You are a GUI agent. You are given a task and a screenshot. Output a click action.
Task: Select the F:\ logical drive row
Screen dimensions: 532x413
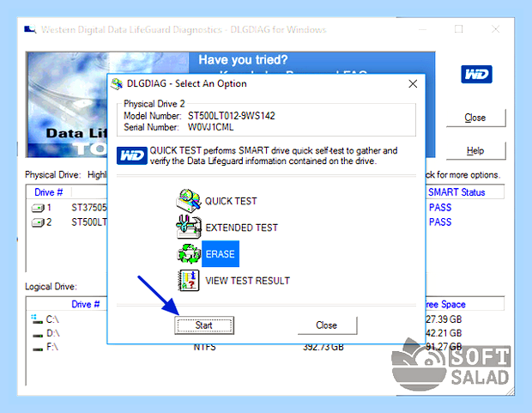[45, 347]
